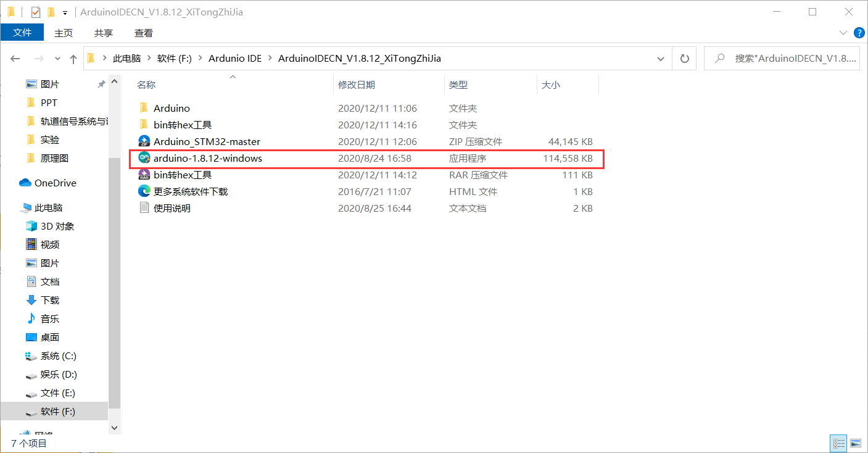Select the Arduino_STM32-master file name
868x453 pixels.
[x=207, y=141]
